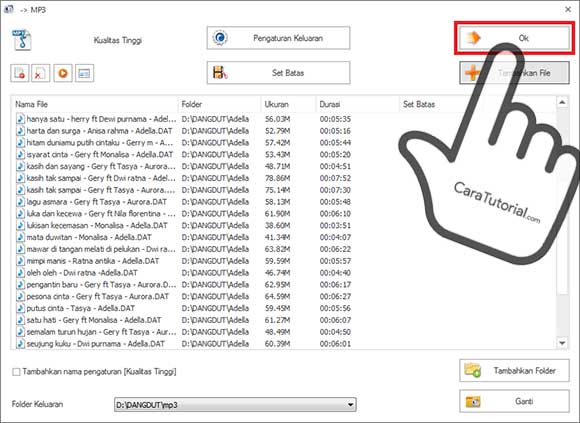Click music note icon of hitam duniamu row
Viewport: 580px width, 423px height.
[21, 143]
